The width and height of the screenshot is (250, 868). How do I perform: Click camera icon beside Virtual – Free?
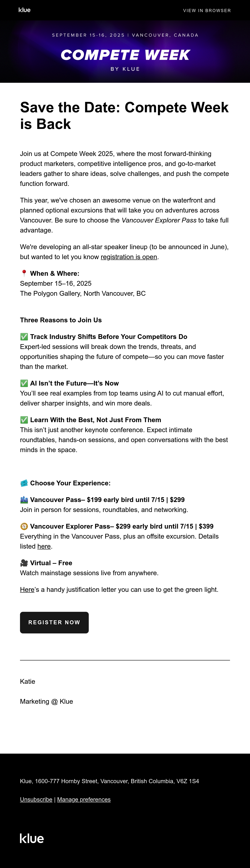pyautogui.click(x=24, y=563)
